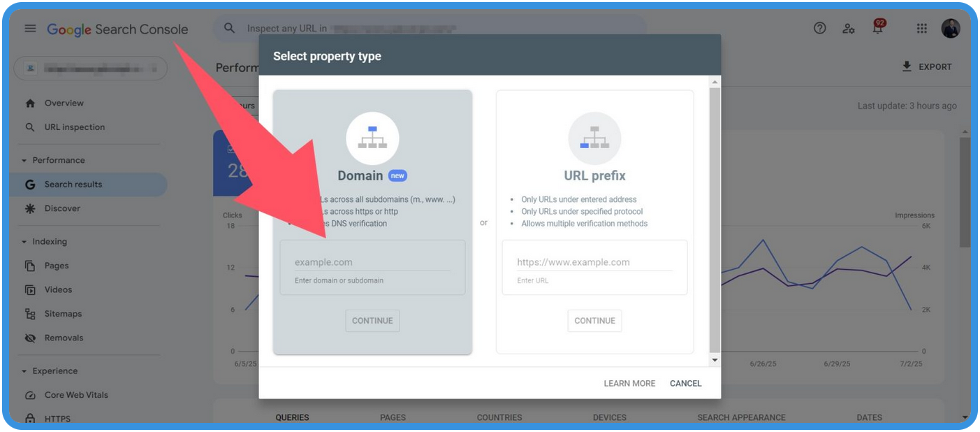Open the LEARN MORE link
This screenshot has height=432, width=980.
pos(629,383)
